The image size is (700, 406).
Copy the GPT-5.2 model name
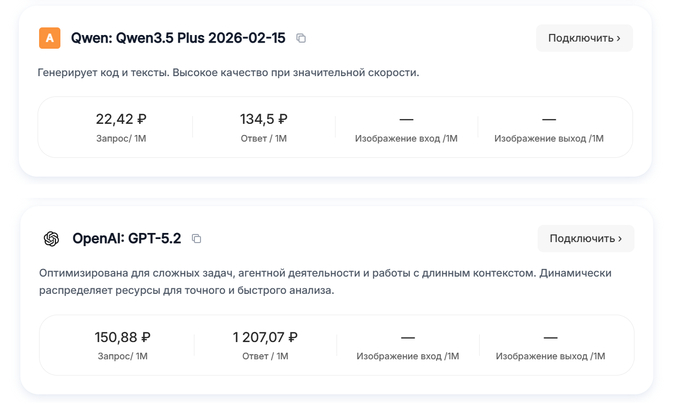197,239
